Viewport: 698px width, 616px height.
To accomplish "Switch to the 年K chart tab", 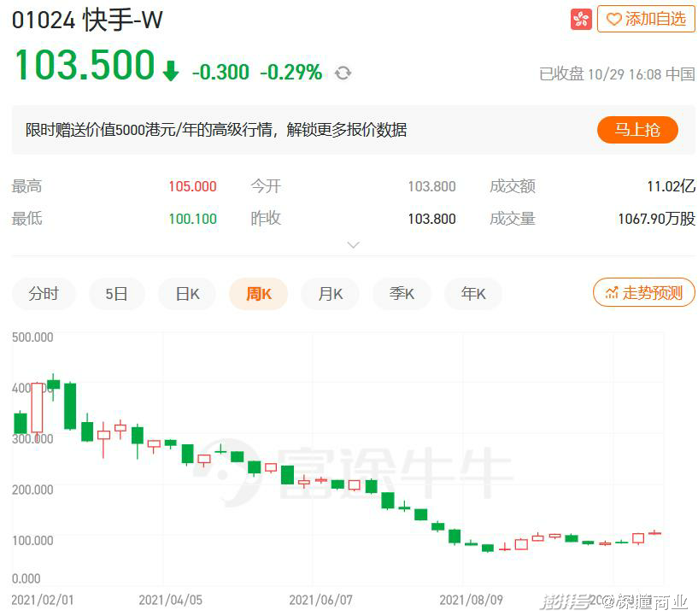I will [473, 294].
